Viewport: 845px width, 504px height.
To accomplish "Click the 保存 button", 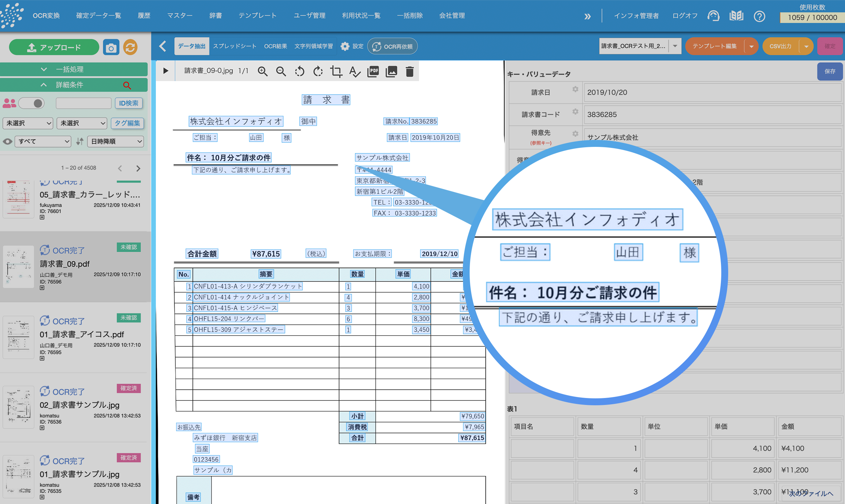I will pyautogui.click(x=829, y=71).
